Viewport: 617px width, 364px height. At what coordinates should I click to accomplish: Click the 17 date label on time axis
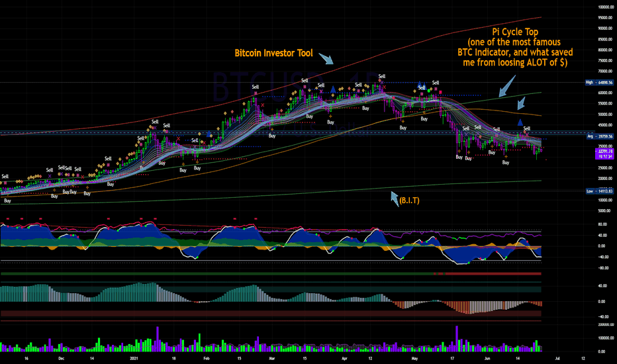452,359
